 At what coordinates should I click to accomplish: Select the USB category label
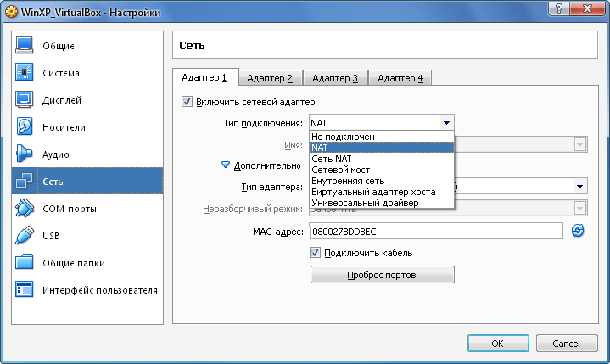click(x=51, y=236)
